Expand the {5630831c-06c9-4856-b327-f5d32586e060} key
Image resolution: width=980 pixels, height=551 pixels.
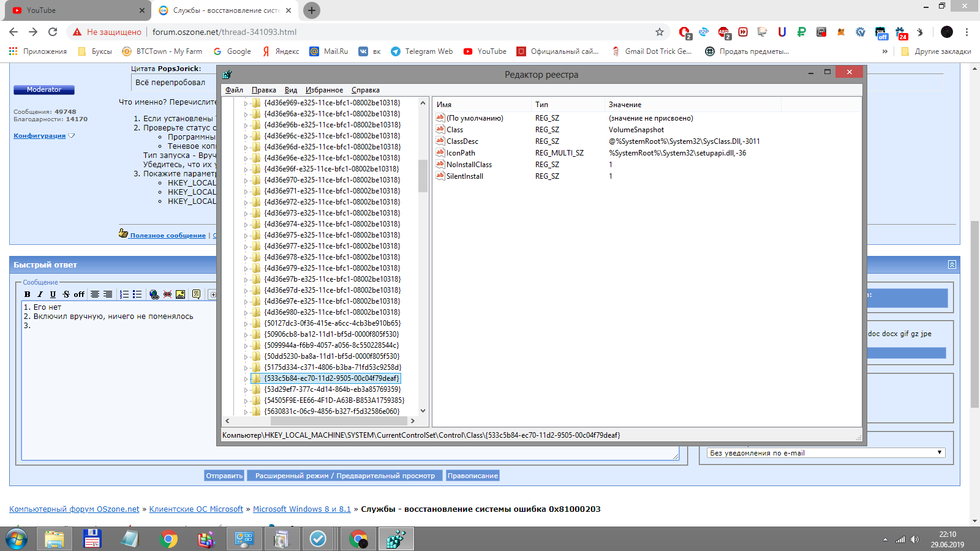pyautogui.click(x=246, y=411)
